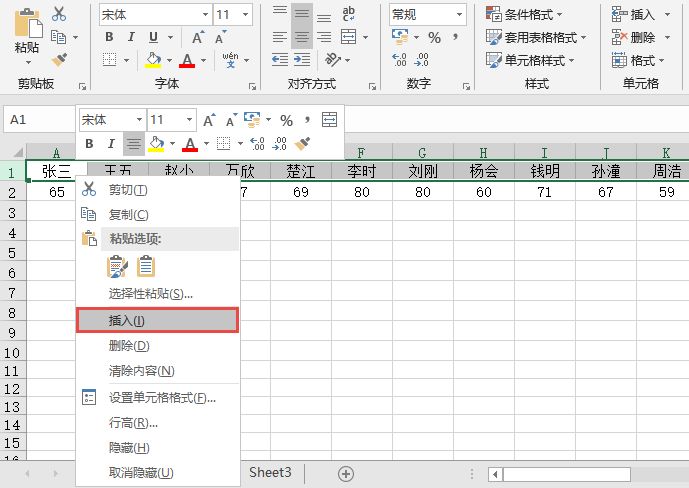
Task: Click 设置单元格格式(F)... in the context menu
Action: coord(162,398)
